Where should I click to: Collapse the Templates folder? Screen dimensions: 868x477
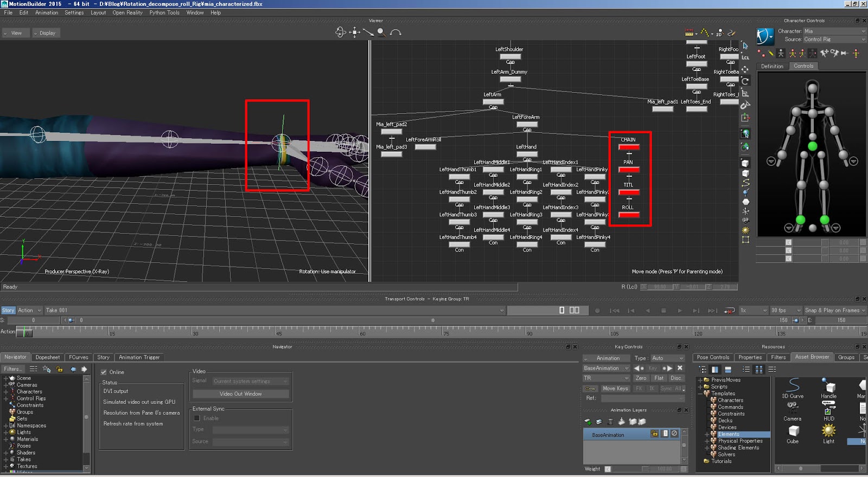[700, 394]
